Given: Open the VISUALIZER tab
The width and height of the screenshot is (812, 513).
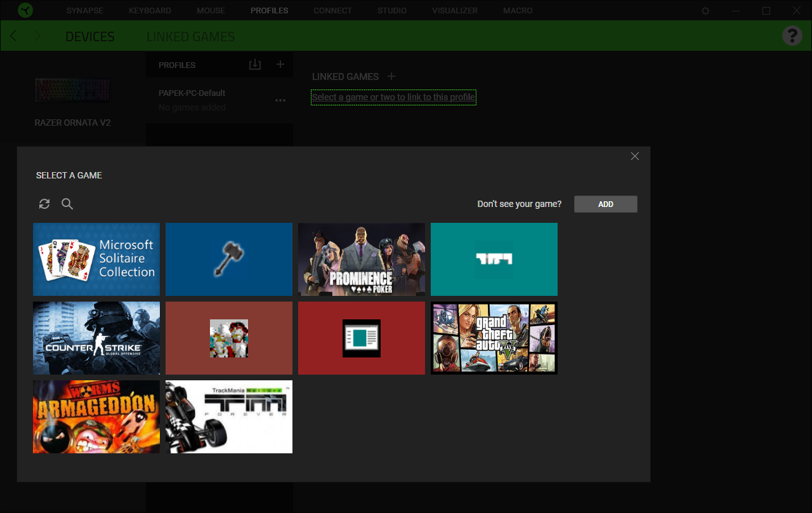Looking at the screenshot, I should [455, 11].
